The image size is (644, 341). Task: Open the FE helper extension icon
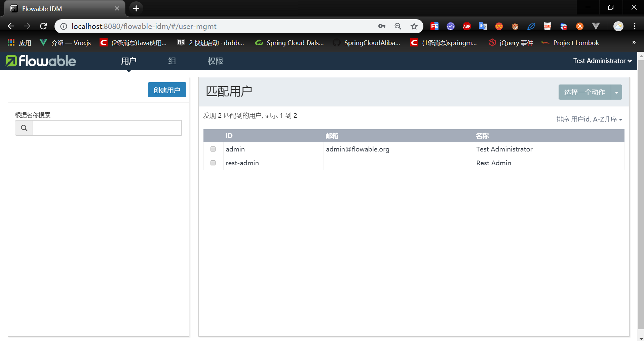434,26
